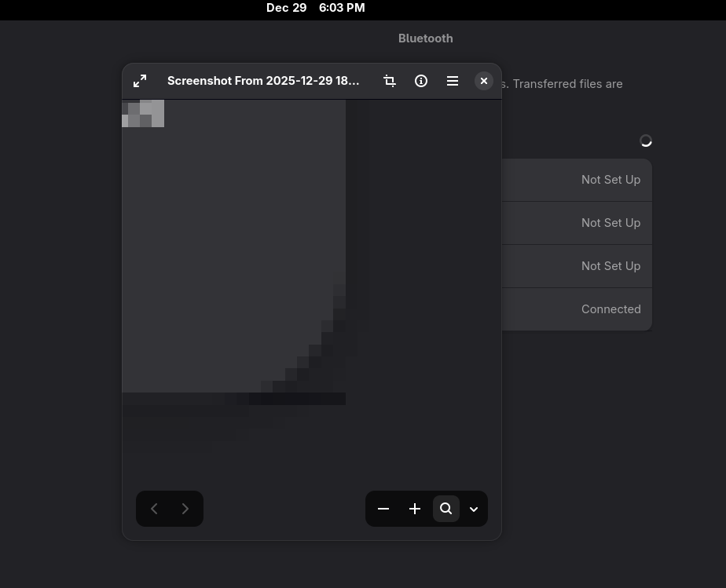Select the first Not Set Up device row
The image size is (726, 588).
coord(577,180)
